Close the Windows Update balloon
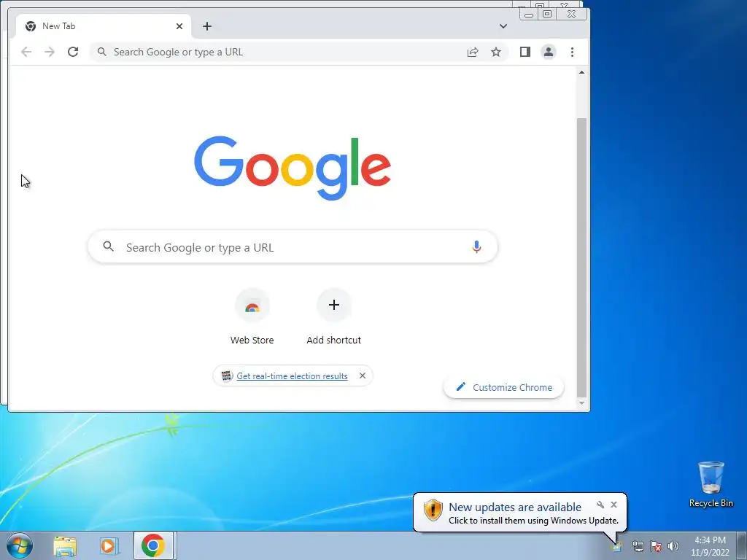 pyautogui.click(x=614, y=505)
